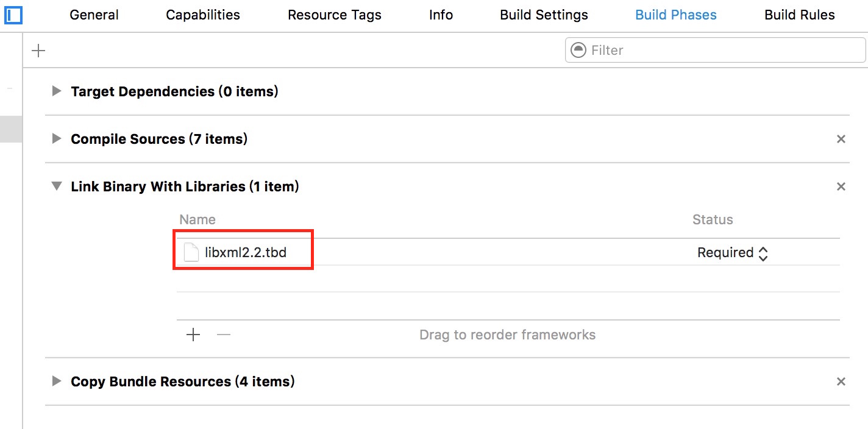Delete the Copy Bundle Resources phase
The height and width of the screenshot is (429, 868).
pyautogui.click(x=841, y=381)
